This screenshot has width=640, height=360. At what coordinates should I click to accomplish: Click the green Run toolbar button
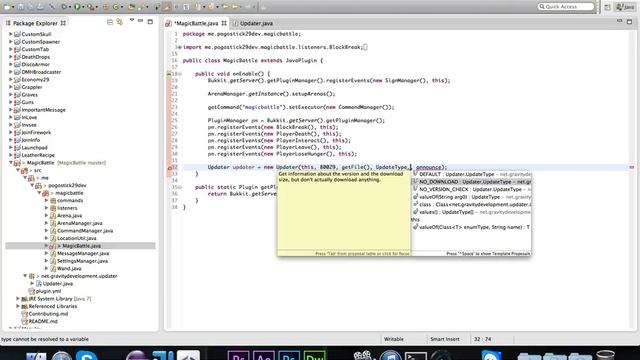coord(77,7)
